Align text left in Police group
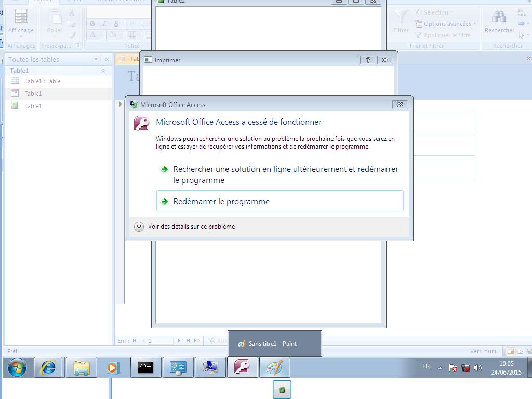 click(x=129, y=24)
